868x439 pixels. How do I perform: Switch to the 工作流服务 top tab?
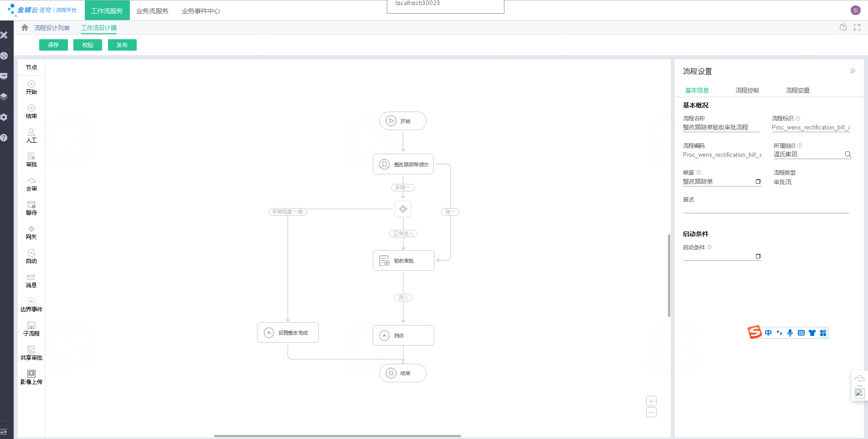107,10
